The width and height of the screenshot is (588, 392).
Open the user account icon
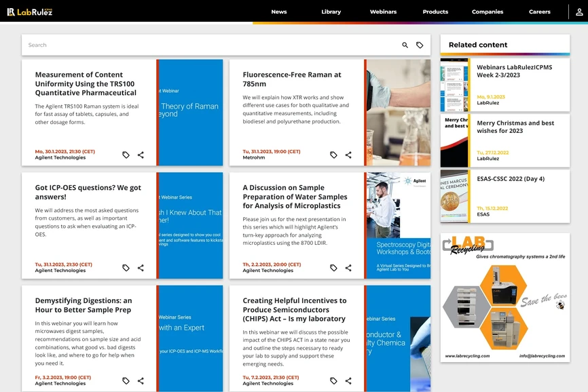point(579,12)
